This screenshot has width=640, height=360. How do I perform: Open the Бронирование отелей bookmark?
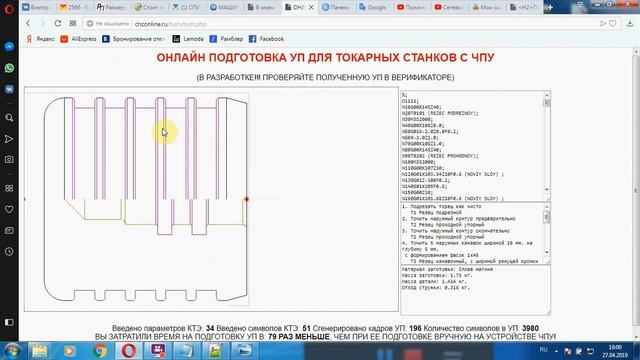[134, 39]
